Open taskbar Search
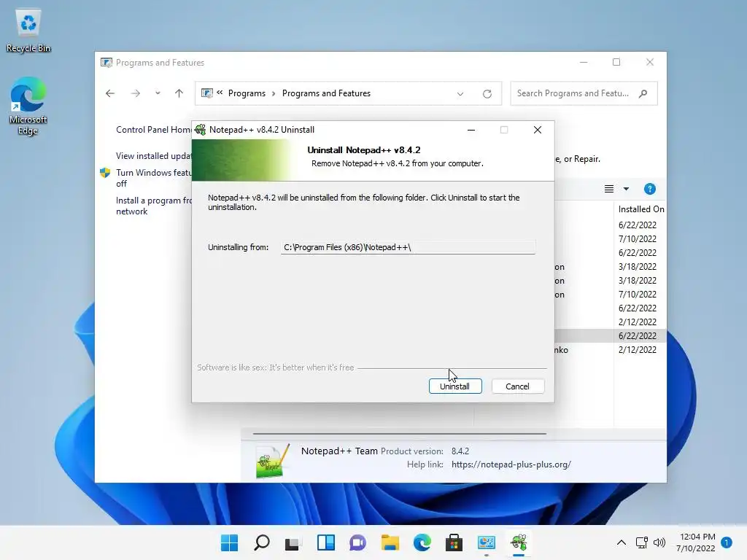Screen dimensions: 747x560 [262, 542]
